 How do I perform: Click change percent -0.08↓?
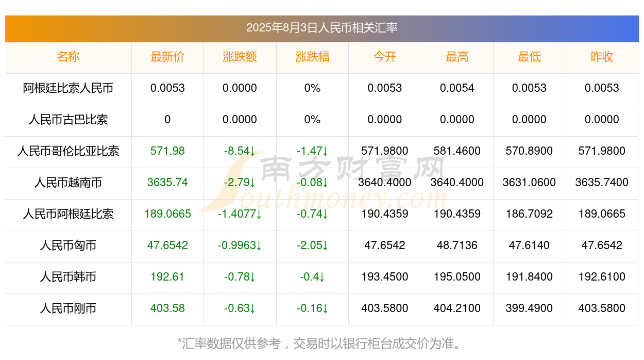point(312,183)
